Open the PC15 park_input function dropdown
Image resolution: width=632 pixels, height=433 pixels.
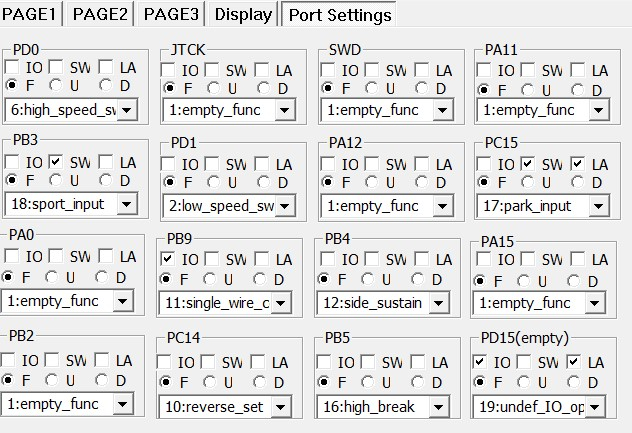coord(597,206)
